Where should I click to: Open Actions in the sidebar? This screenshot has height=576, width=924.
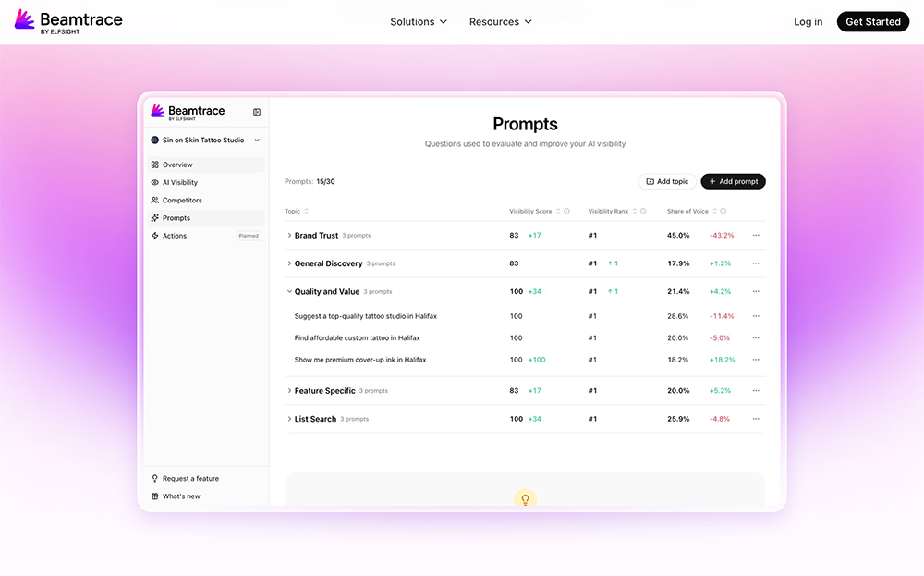coord(206,236)
